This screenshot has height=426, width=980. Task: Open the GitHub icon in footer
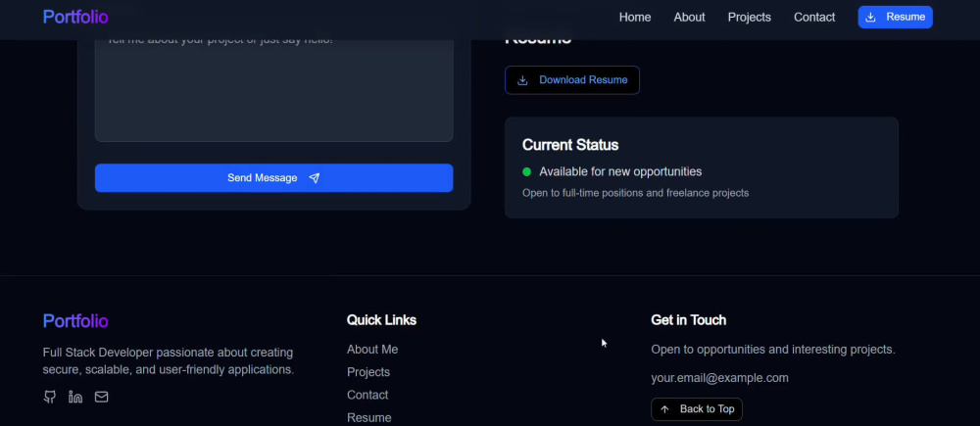tap(49, 397)
